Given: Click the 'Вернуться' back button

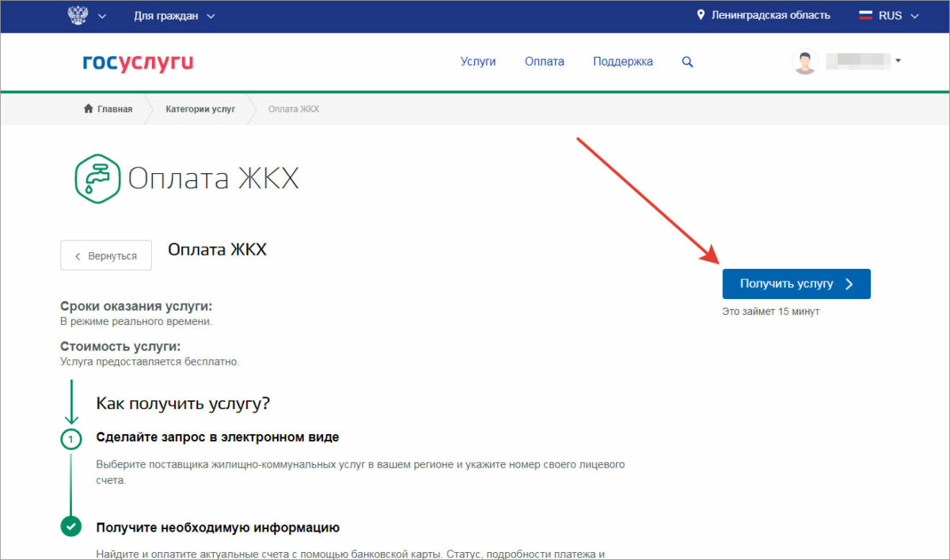Looking at the screenshot, I should [106, 255].
